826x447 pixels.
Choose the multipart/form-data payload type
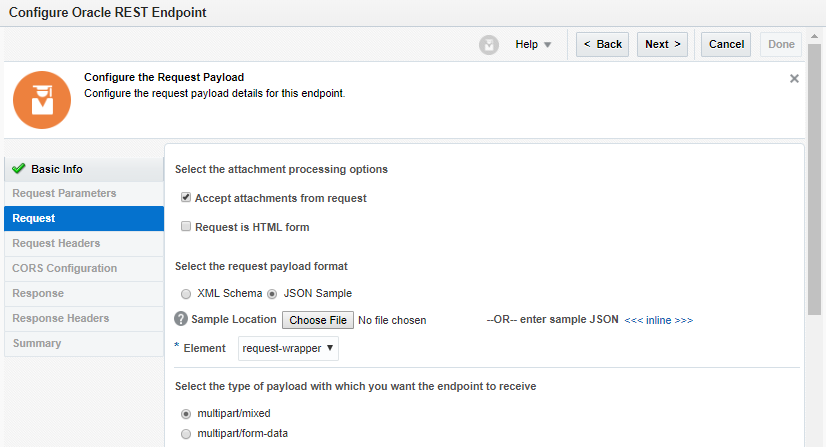tap(186, 434)
